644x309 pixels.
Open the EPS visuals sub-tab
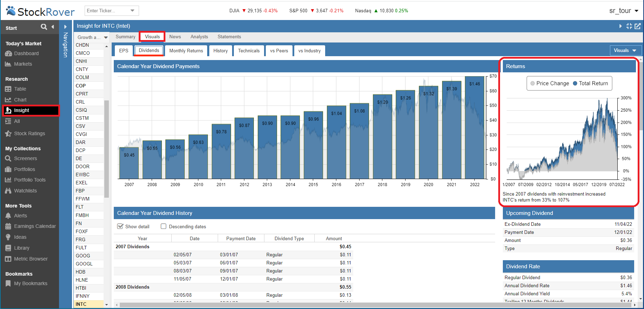pos(124,51)
